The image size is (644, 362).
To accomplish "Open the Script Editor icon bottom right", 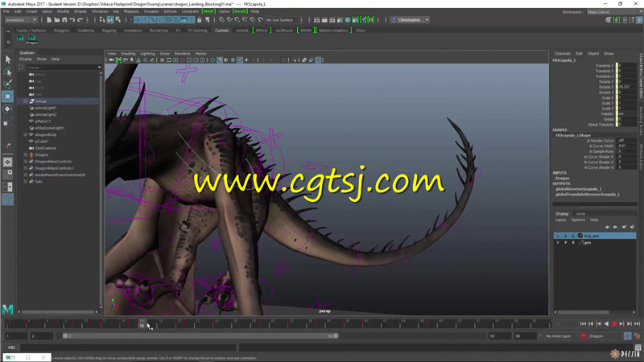I will 638,348.
